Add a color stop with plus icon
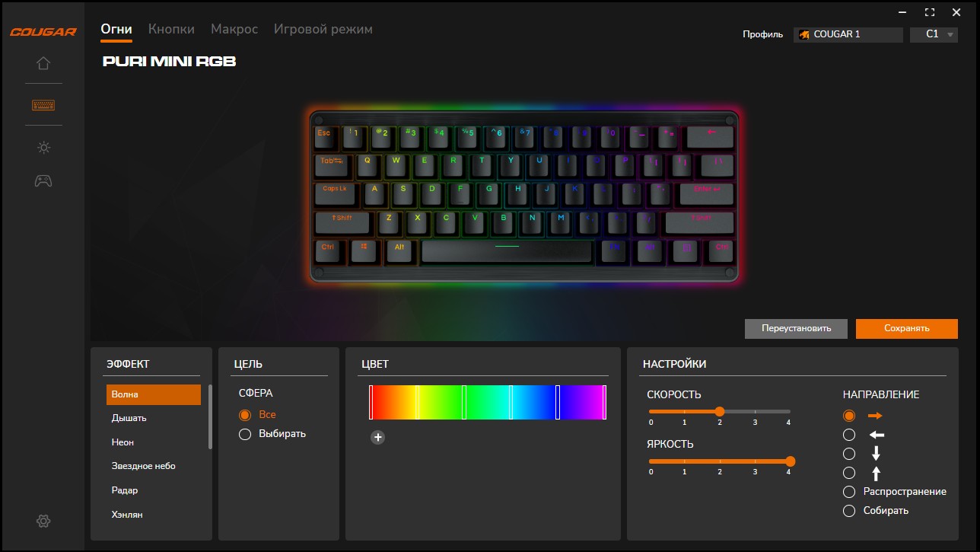This screenshot has width=980, height=552. 378,437
